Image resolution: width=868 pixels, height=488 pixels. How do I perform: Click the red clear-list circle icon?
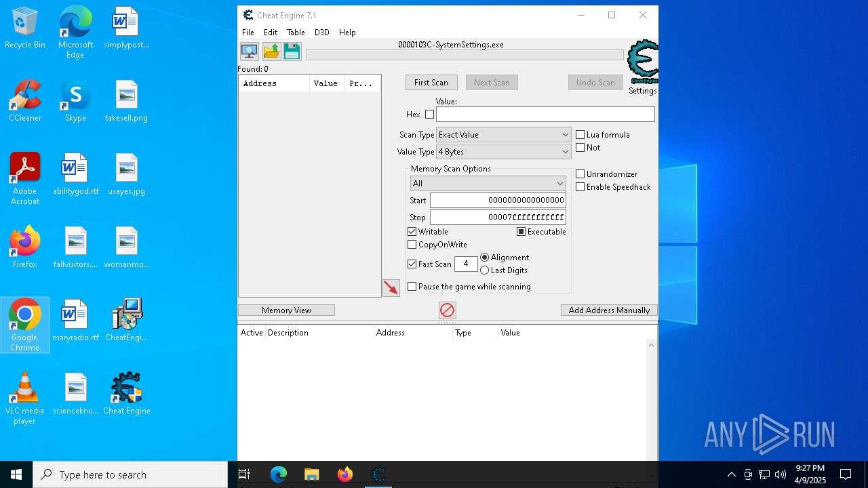(x=447, y=310)
